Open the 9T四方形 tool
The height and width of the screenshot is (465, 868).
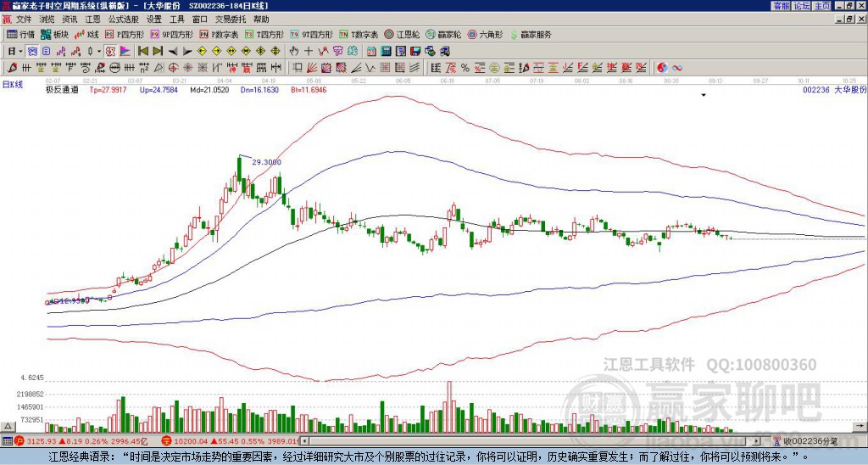pos(312,34)
